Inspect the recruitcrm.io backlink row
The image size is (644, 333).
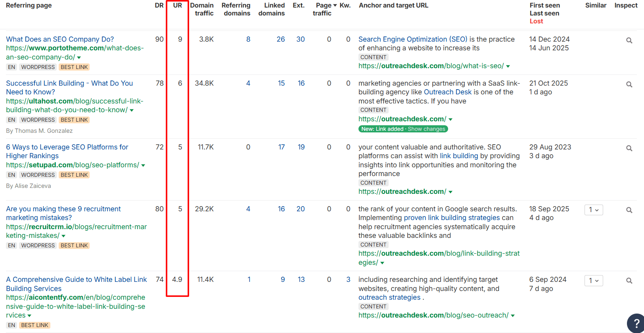point(629,210)
